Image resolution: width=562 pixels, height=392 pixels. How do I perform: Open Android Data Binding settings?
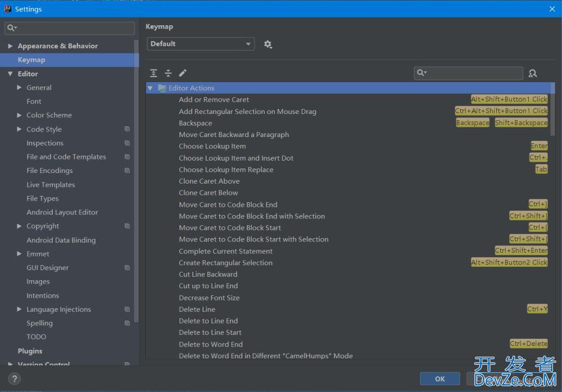click(61, 240)
